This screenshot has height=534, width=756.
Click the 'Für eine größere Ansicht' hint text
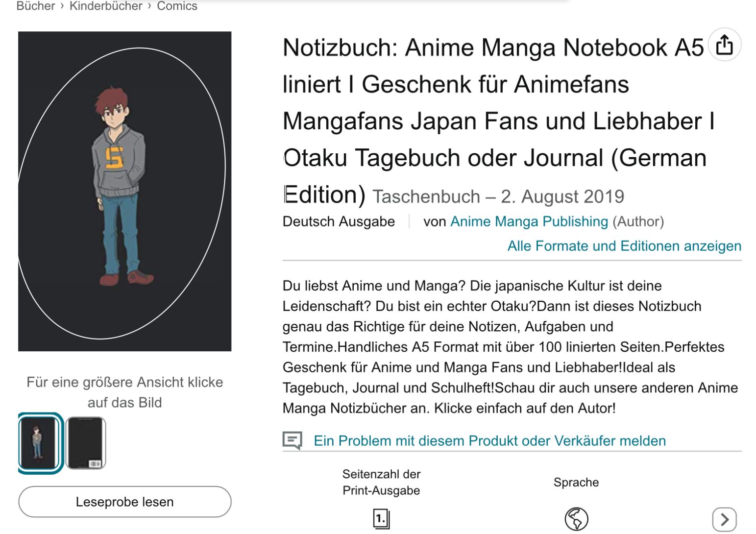pos(124,392)
